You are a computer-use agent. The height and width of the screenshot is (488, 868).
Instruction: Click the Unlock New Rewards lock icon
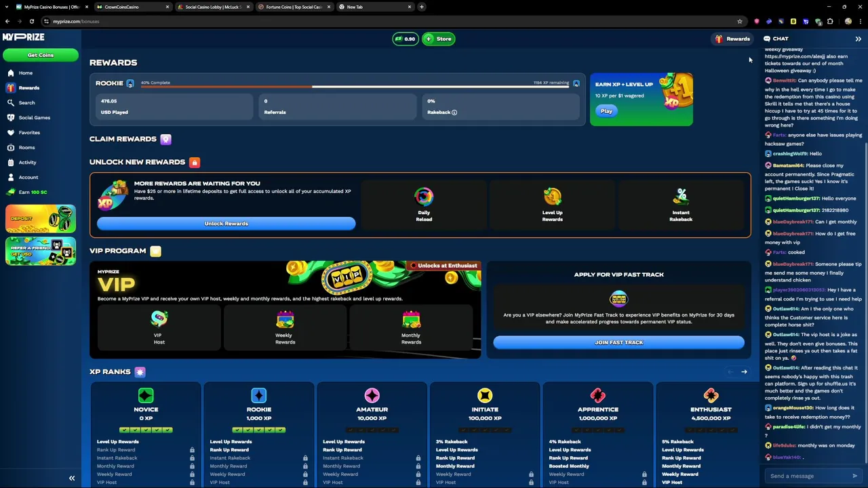tap(195, 162)
